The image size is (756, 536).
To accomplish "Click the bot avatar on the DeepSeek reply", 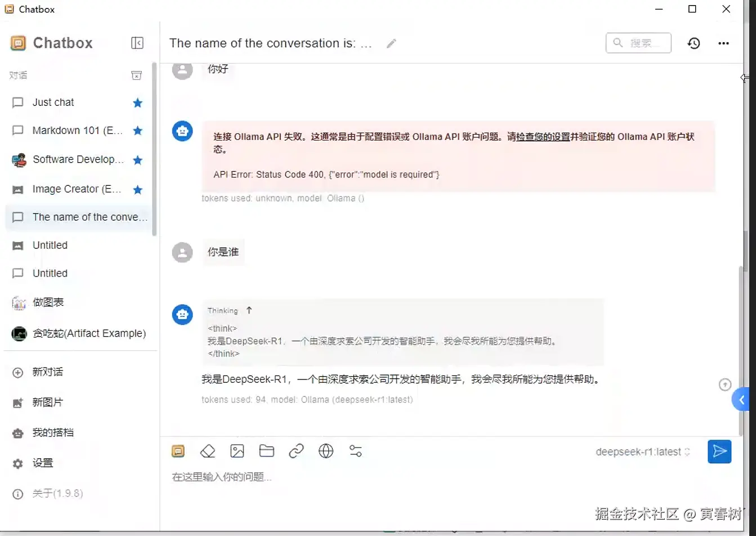I will coord(182,314).
